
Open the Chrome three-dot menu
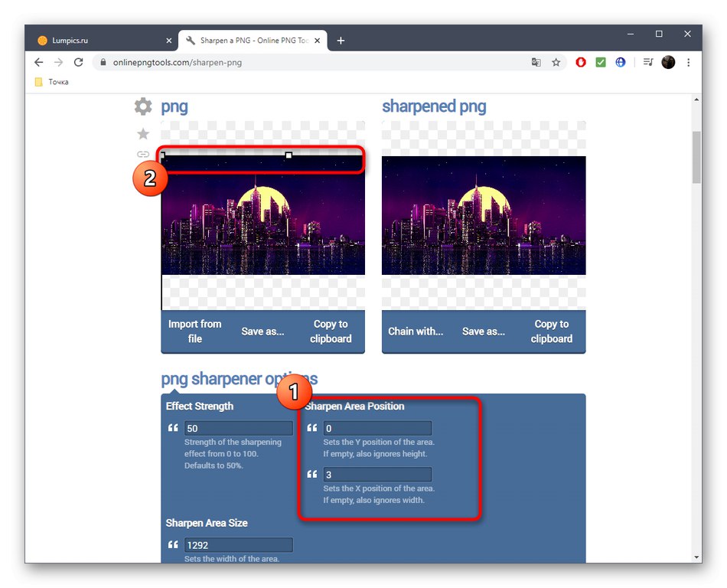(x=688, y=62)
